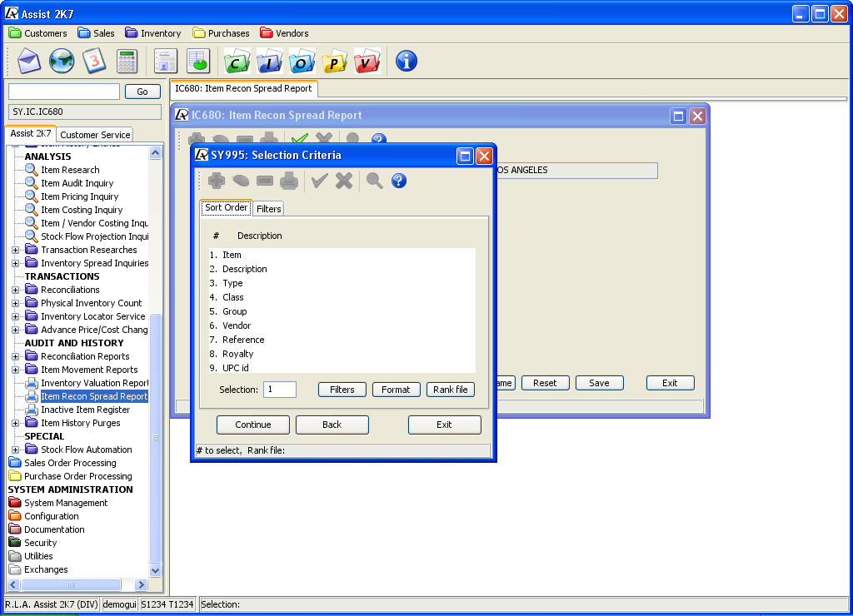Open the blue I folder toolbar icon
Viewport: 853px width, 616px height.
click(269, 61)
